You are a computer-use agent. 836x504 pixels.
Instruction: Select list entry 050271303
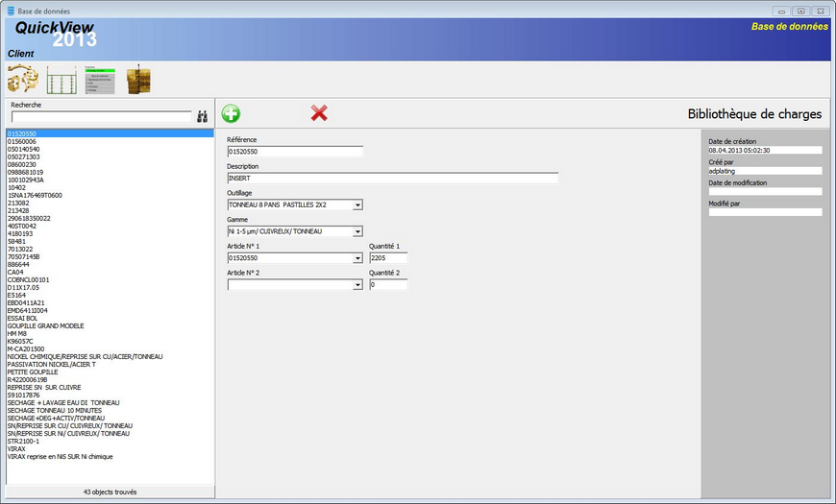point(110,157)
